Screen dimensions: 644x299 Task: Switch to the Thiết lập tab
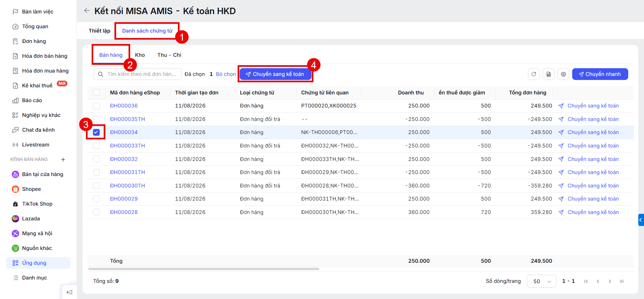tap(99, 31)
